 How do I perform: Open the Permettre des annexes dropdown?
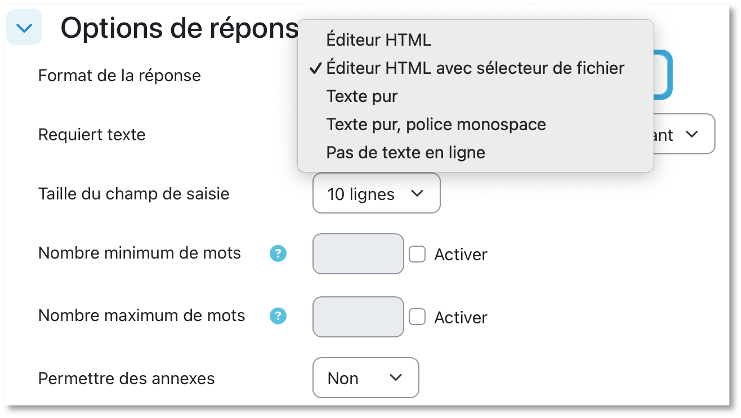(x=365, y=378)
